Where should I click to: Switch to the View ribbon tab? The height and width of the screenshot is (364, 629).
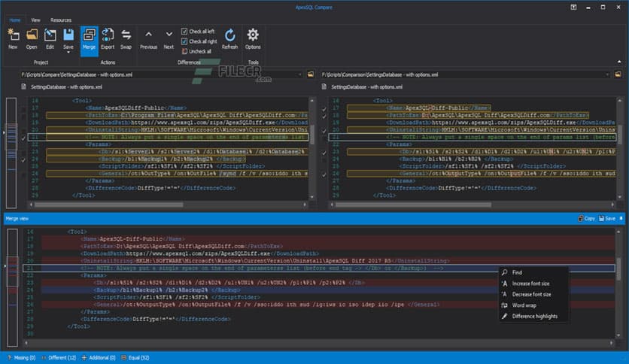[35, 20]
